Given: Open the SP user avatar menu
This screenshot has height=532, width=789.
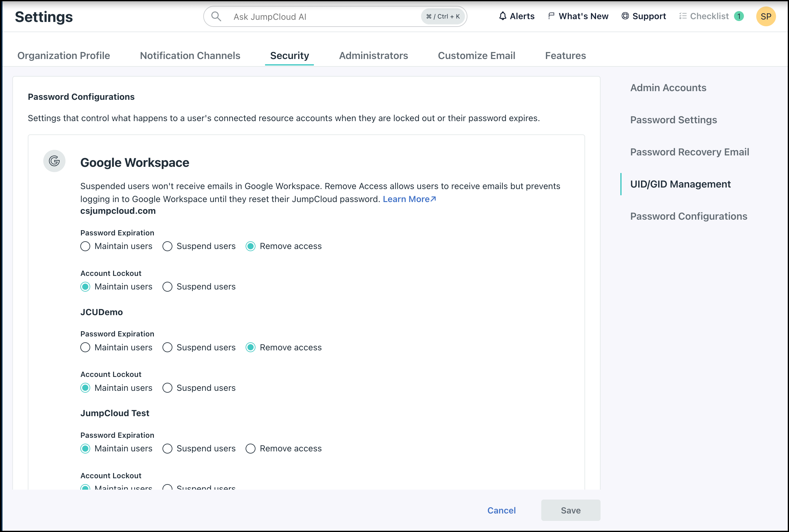Looking at the screenshot, I should click(x=766, y=16).
